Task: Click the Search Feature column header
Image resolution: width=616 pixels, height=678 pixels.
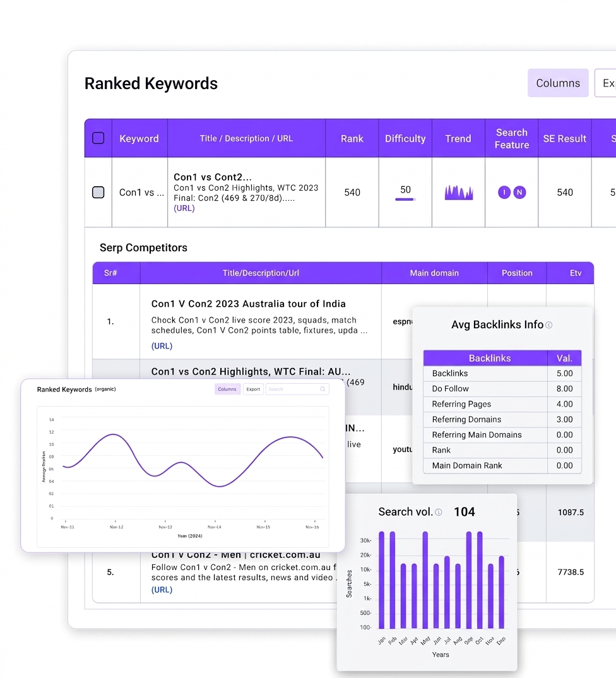Action: pos(512,138)
